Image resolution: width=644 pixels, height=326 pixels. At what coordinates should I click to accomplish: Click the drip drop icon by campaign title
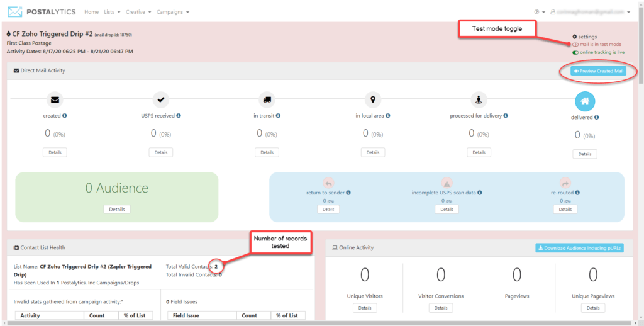[x=9, y=34]
